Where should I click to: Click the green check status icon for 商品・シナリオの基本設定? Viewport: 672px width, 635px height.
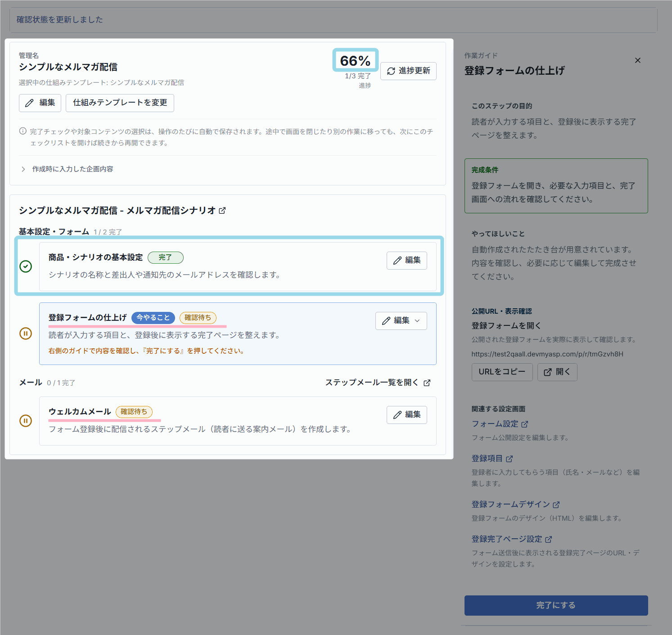click(x=26, y=266)
